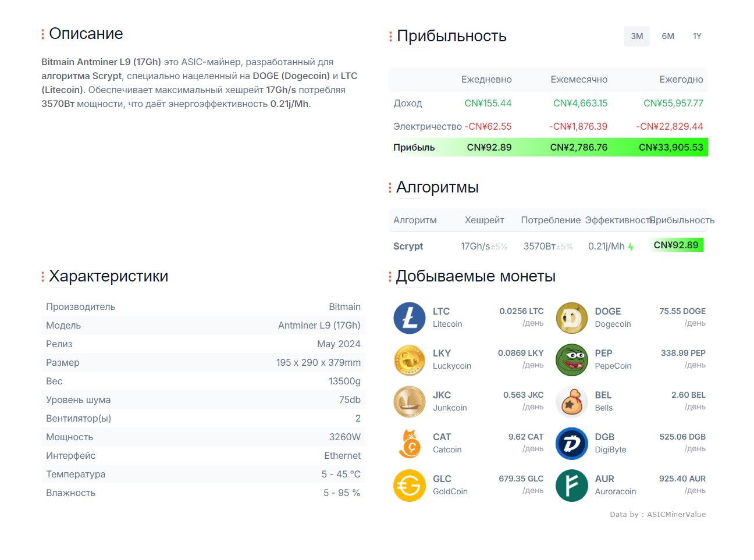Image resolution: width=754 pixels, height=560 pixels.
Task: Click the Потребление column header
Action: pyautogui.click(x=550, y=220)
